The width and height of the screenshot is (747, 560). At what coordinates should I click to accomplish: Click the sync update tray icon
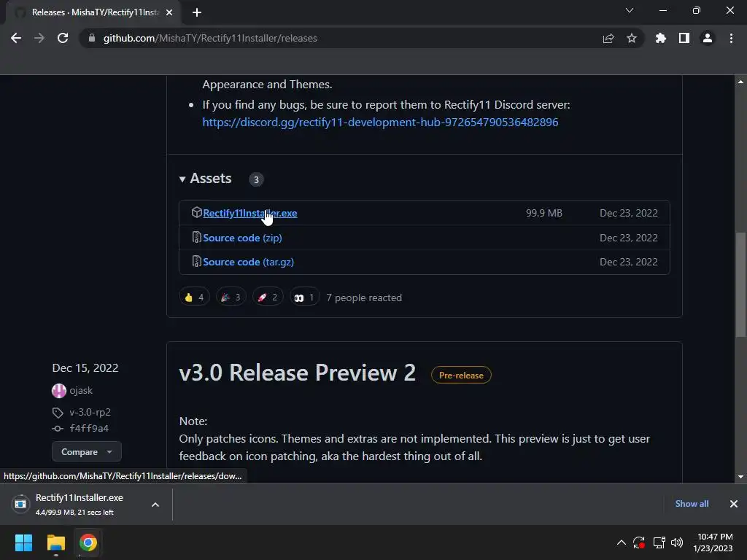coord(639,542)
